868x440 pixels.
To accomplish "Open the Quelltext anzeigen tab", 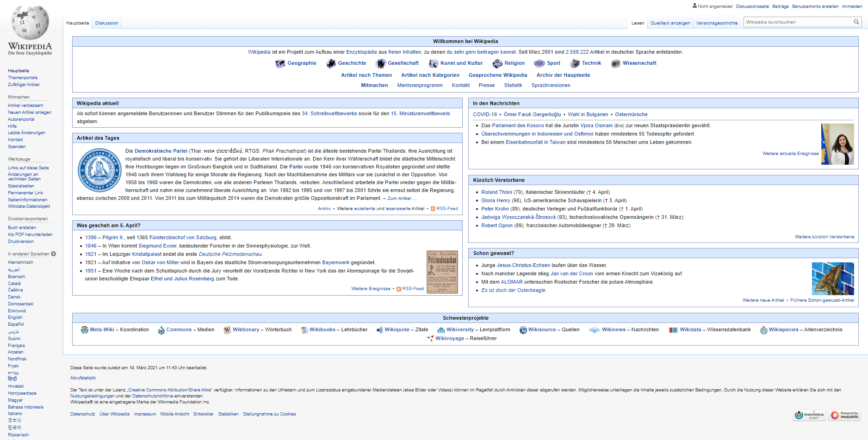I will pos(670,23).
